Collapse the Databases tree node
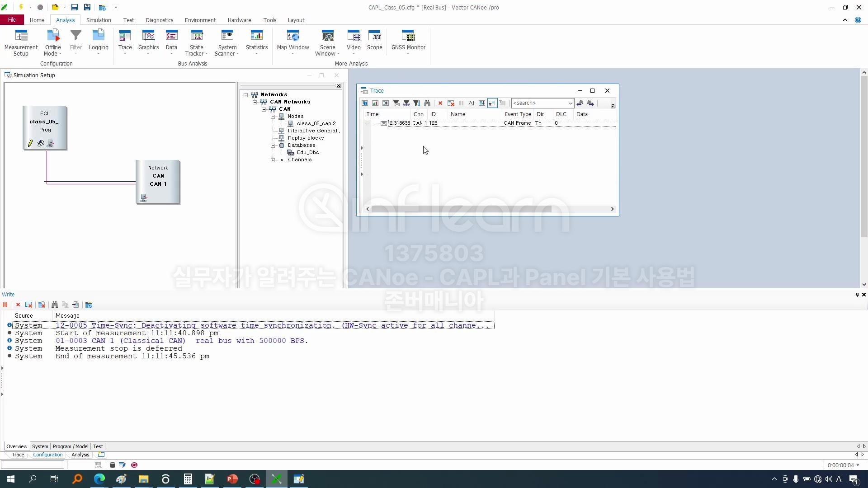 tap(273, 145)
